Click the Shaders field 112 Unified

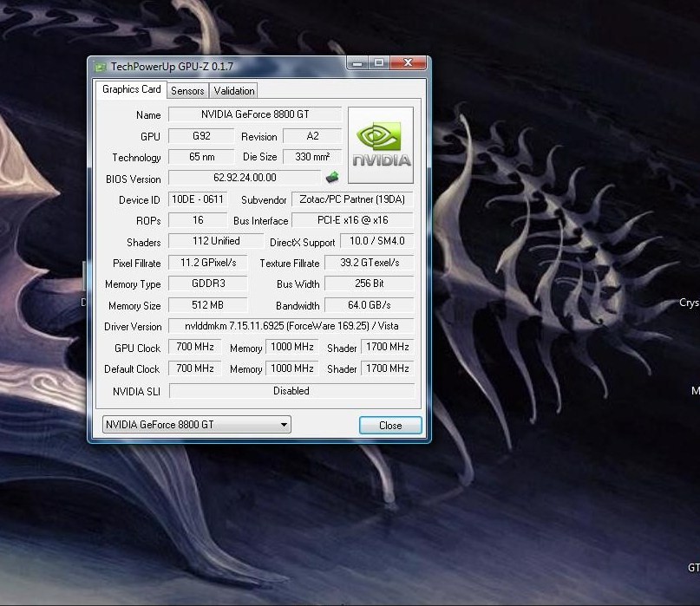point(216,241)
